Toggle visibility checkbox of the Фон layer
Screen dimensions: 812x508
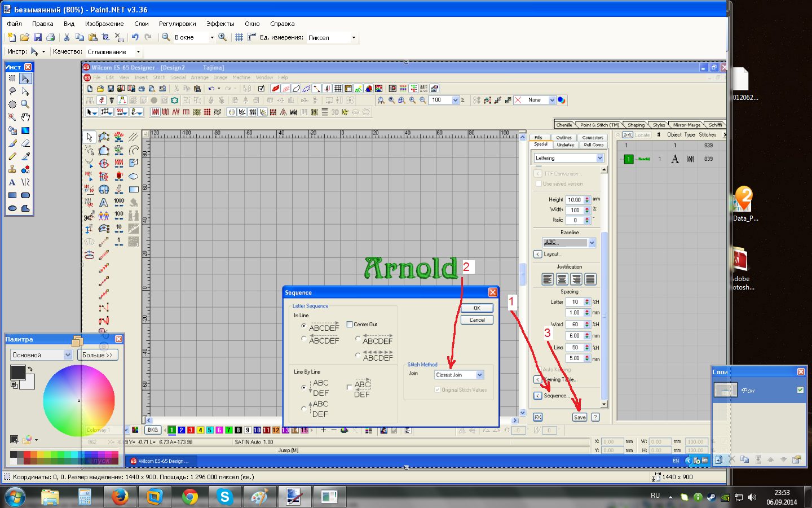point(800,389)
